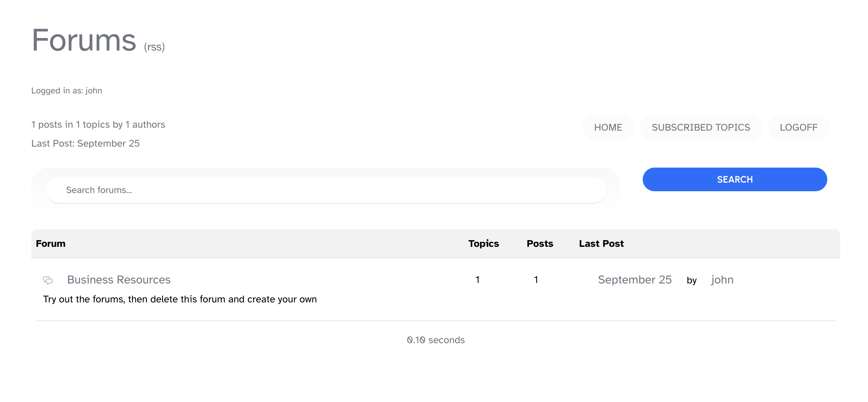Click the "0.10 seconds" footer text
The image size is (868, 402).
(x=435, y=340)
